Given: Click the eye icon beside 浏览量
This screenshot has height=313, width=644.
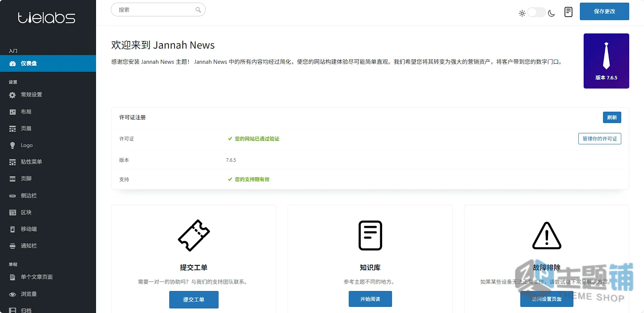Looking at the screenshot, I should coord(13,294).
